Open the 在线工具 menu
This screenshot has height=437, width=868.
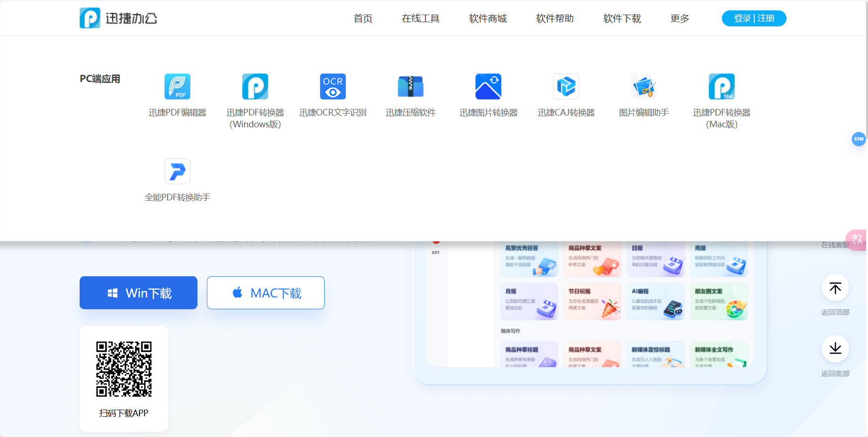point(420,18)
